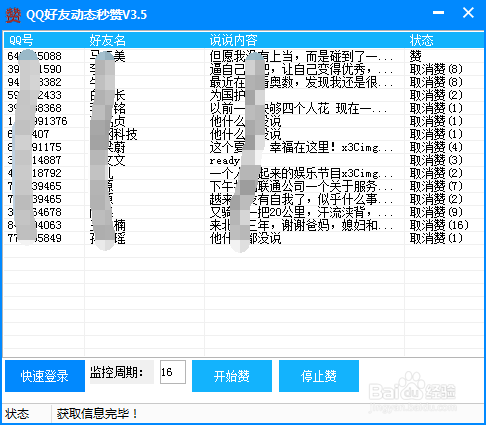Image resolution: width=486 pixels, height=425 pixels.
Task: Click the 快速登录 button
Action: click(x=45, y=376)
